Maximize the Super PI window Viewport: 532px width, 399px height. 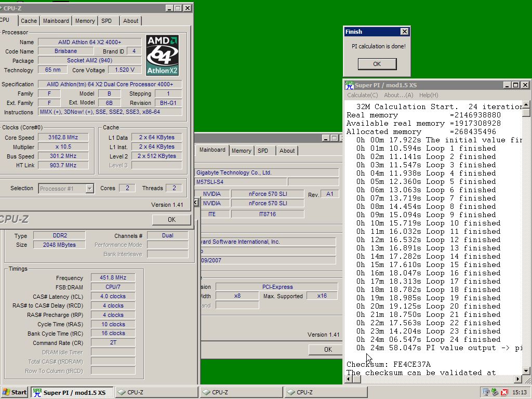coord(515,85)
